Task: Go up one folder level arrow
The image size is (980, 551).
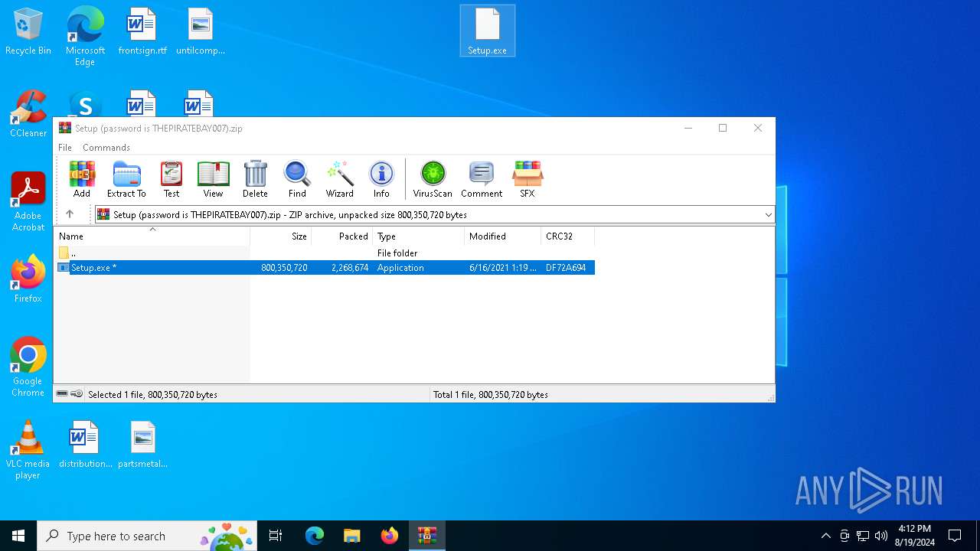Action: click(70, 214)
